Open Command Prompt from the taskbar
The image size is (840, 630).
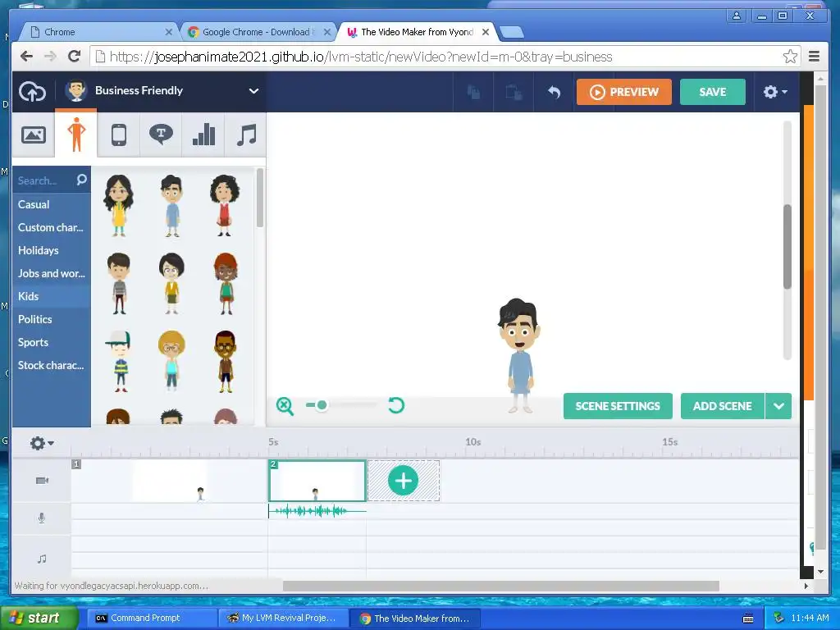[x=151, y=619]
